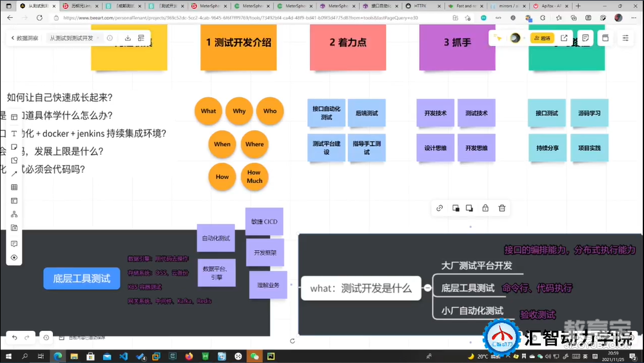Redo the last board action
Screen dimensions: 644x363
coord(27,337)
